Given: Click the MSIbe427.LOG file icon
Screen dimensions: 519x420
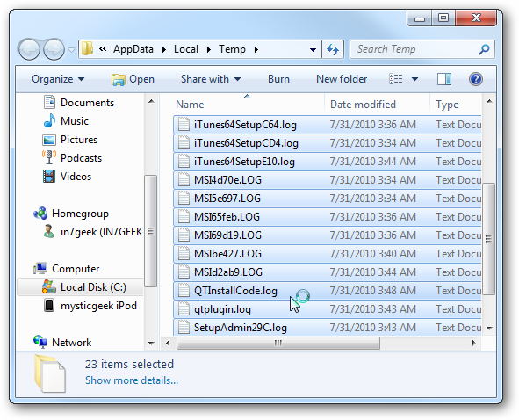Looking at the screenshot, I should click(184, 254).
